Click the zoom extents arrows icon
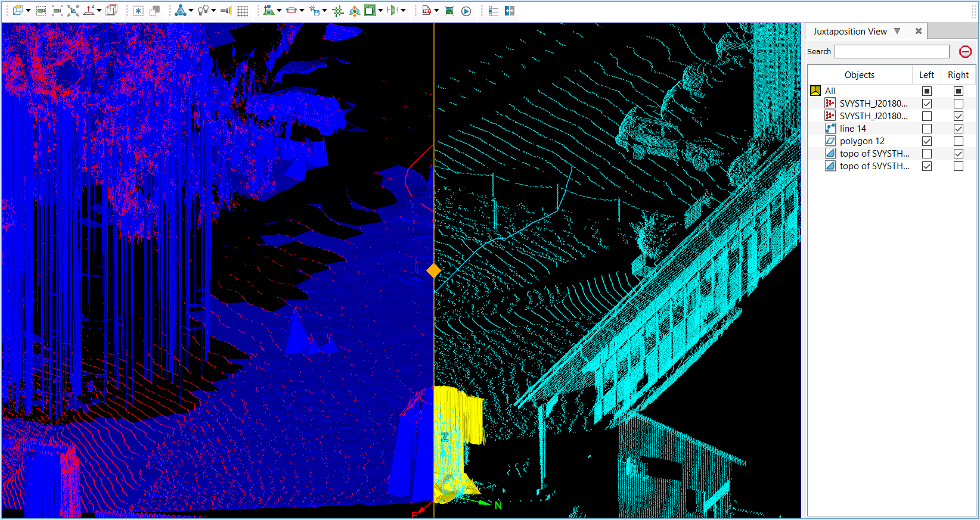980x520 pixels. (73, 11)
